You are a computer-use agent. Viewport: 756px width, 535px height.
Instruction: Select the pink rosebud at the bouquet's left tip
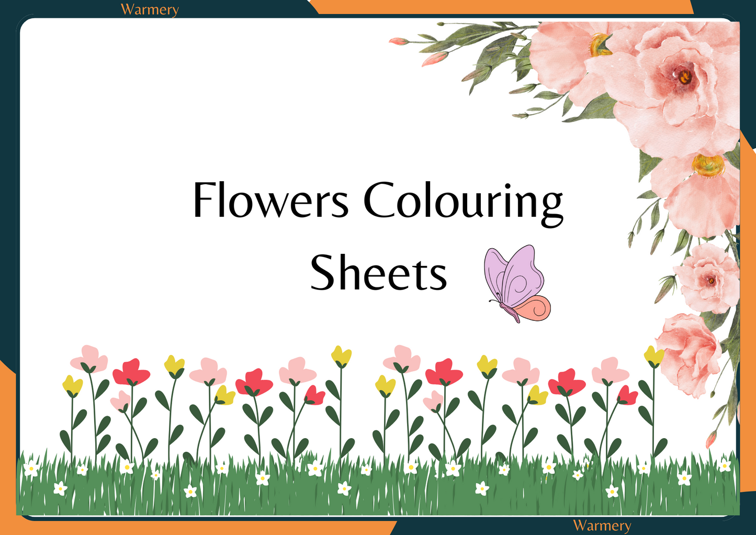pos(399,41)
